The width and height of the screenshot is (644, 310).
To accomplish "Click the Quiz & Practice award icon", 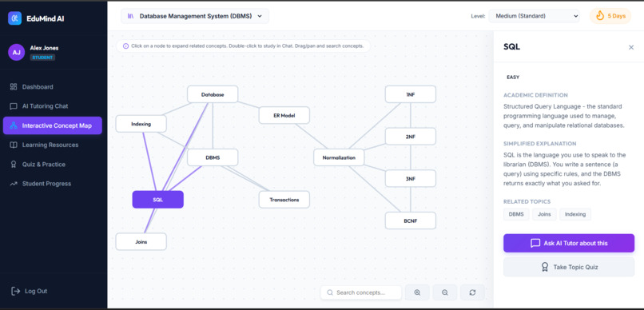I will point(14,165).
